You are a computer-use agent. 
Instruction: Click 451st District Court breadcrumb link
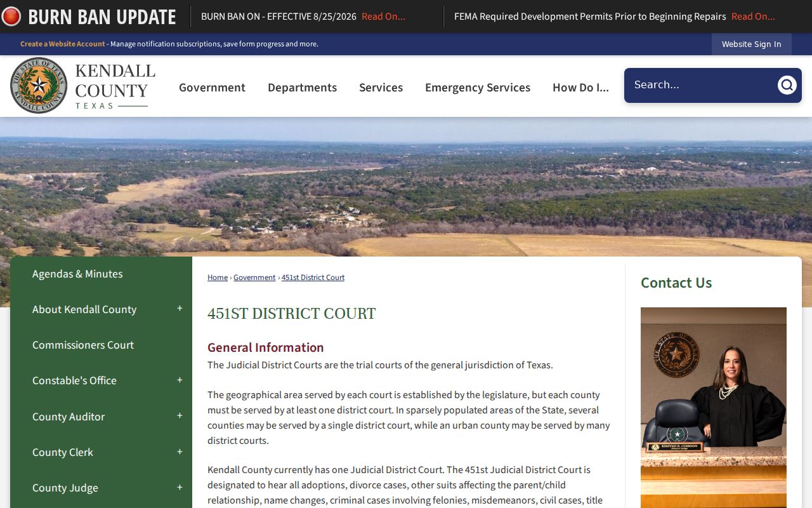coord(313,277)
